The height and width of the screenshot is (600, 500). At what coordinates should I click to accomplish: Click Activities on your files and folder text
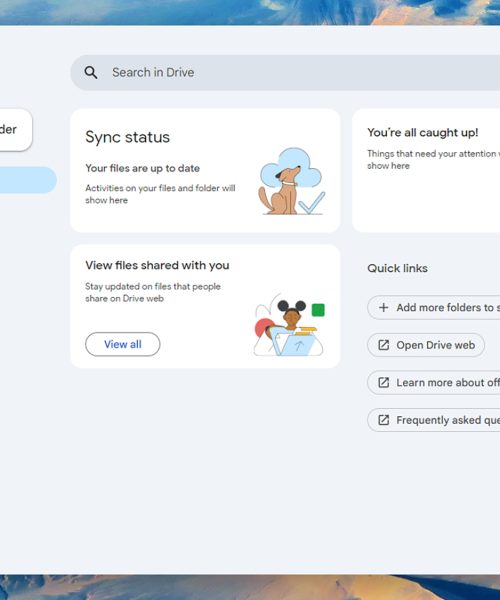160,194
